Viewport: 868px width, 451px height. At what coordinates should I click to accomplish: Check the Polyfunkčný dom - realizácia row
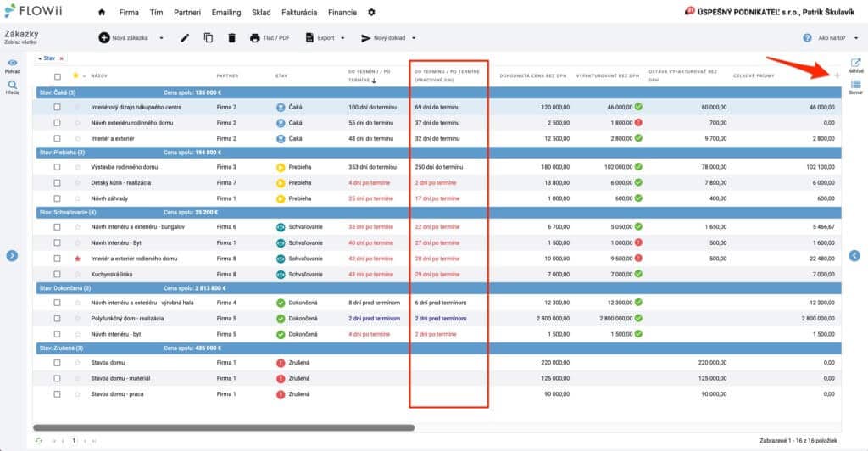tap(57, 318)
